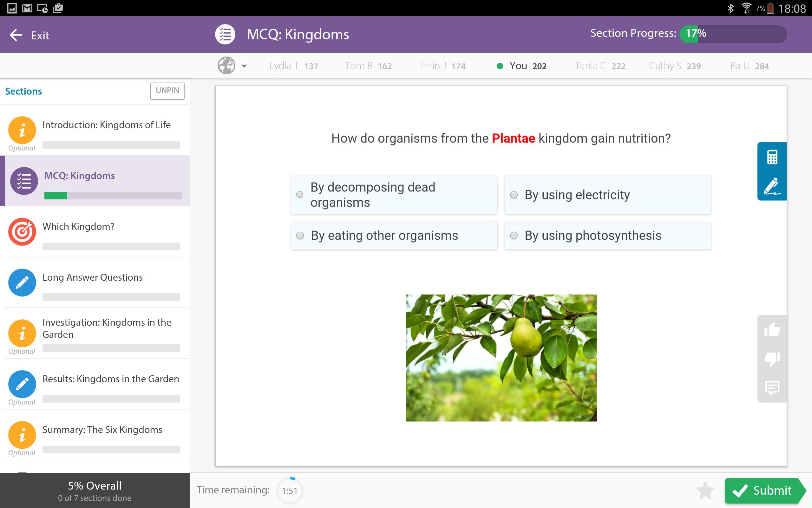Open the pen annotation tool
This screenshot has width=812, height=508.
(772, 186)
